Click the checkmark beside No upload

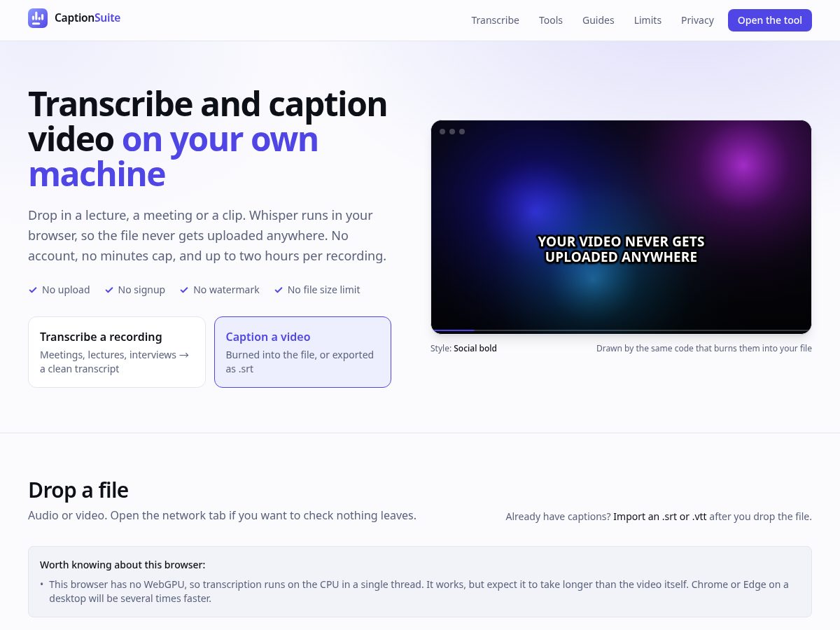33,290
